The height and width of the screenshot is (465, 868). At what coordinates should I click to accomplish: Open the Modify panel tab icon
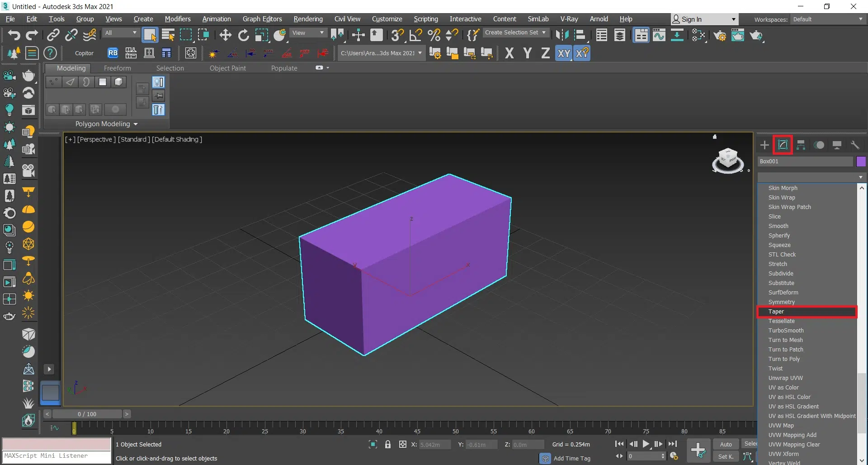click(x=783, y=145)
